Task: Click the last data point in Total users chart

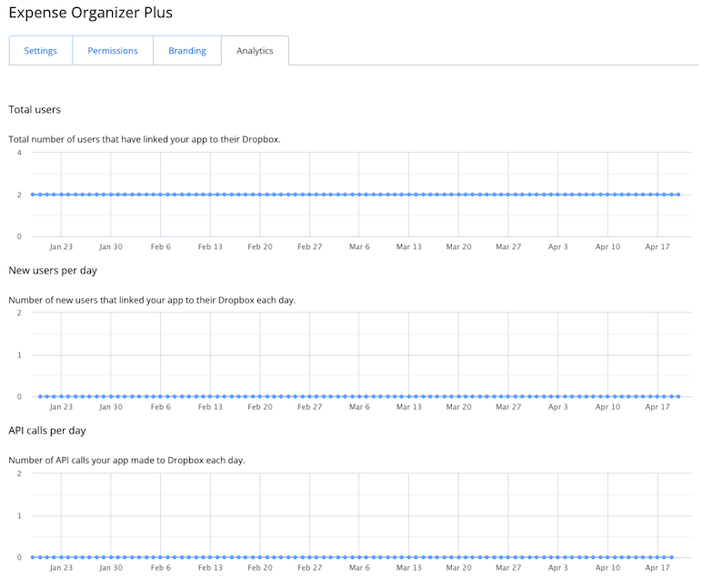Action: 678,194
